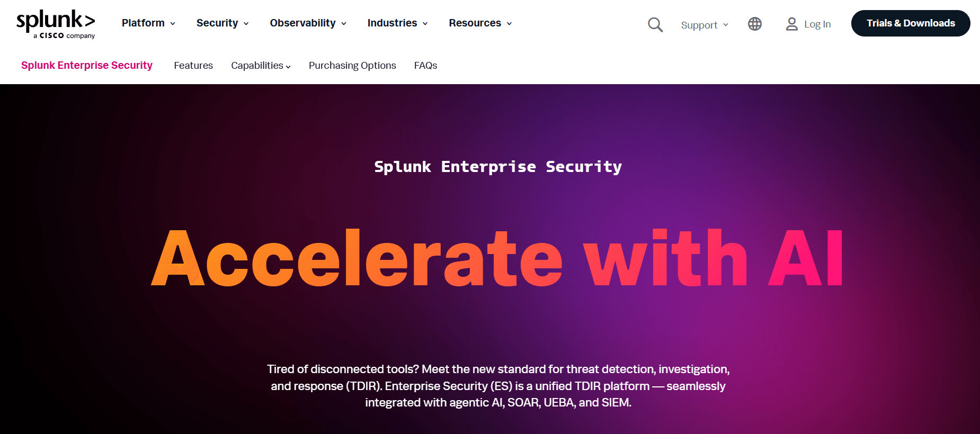Click the Splunk Enterprise Security highlighted link
This screenshot has width=980, height=434.
coord(86,65)
